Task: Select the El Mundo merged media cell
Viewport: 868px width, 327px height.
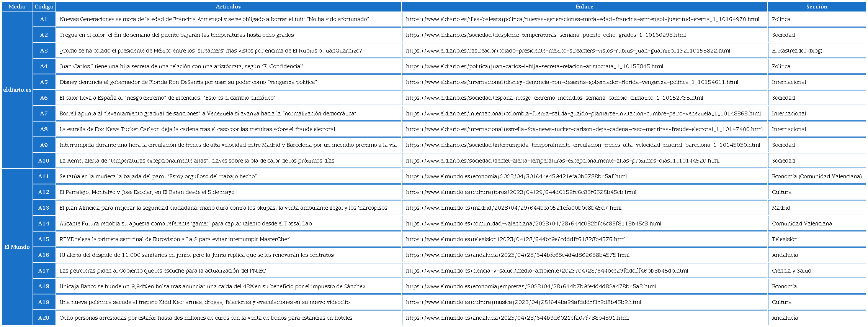Action: (x=17, y=247)
